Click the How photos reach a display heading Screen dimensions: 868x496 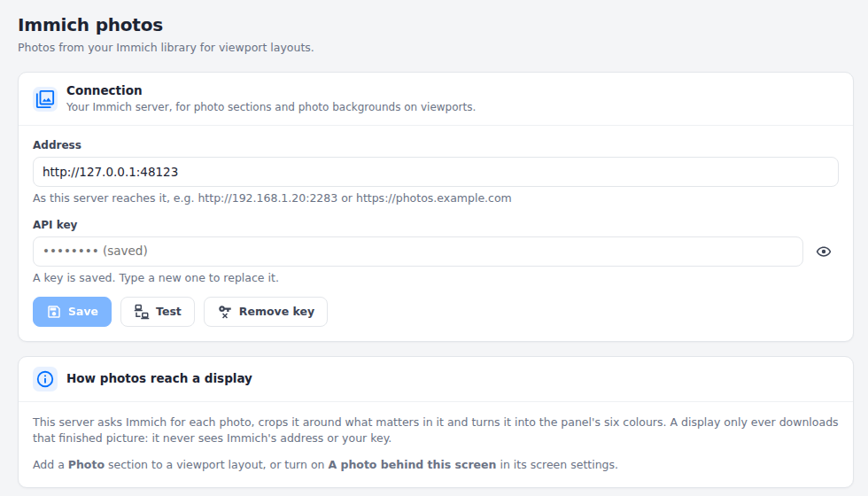coord(159,379)
